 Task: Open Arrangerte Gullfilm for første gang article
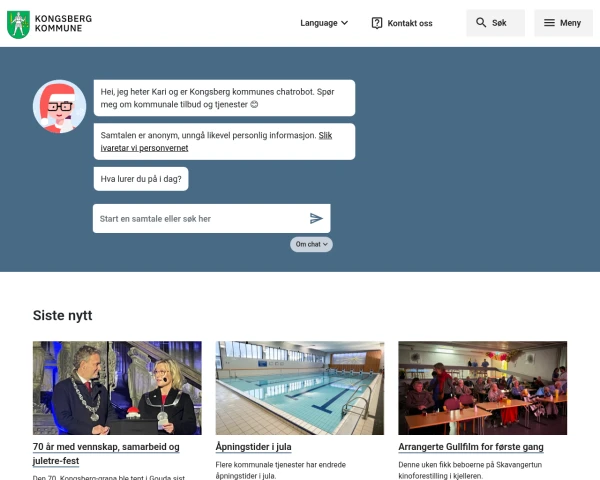[471, 447]
